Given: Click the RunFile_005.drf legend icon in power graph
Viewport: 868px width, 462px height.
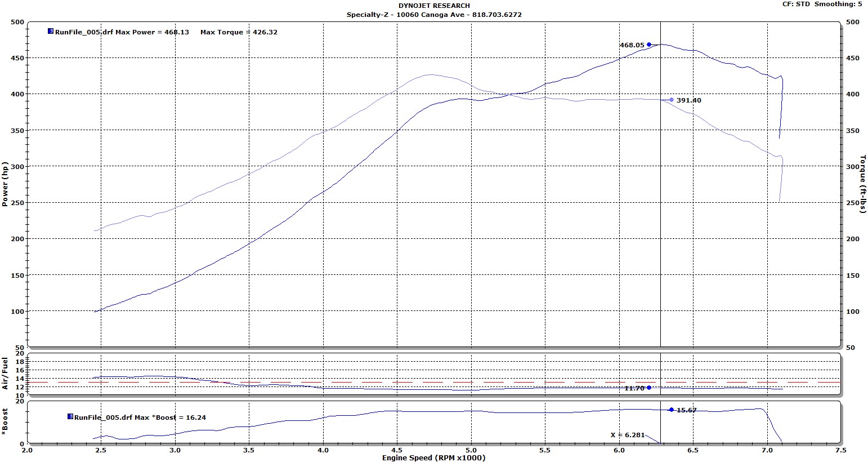Looking at the screenshot, I should [x=51, y=32].
